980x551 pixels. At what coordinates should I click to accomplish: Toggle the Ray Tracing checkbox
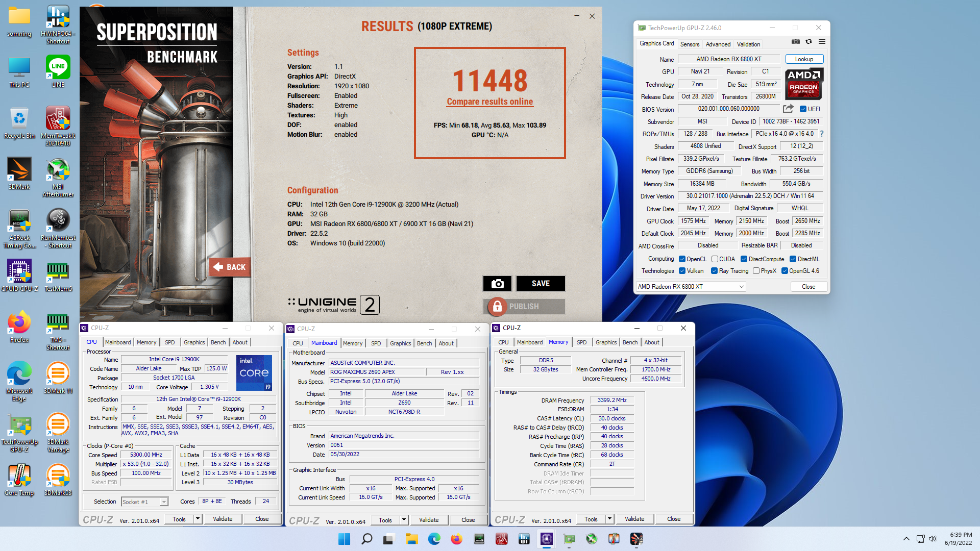[x=714, y=271]
